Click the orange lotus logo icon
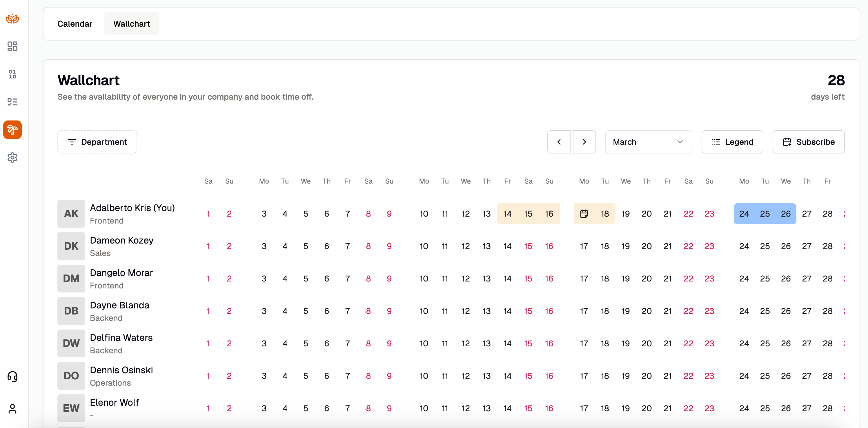 pos(12,19)
